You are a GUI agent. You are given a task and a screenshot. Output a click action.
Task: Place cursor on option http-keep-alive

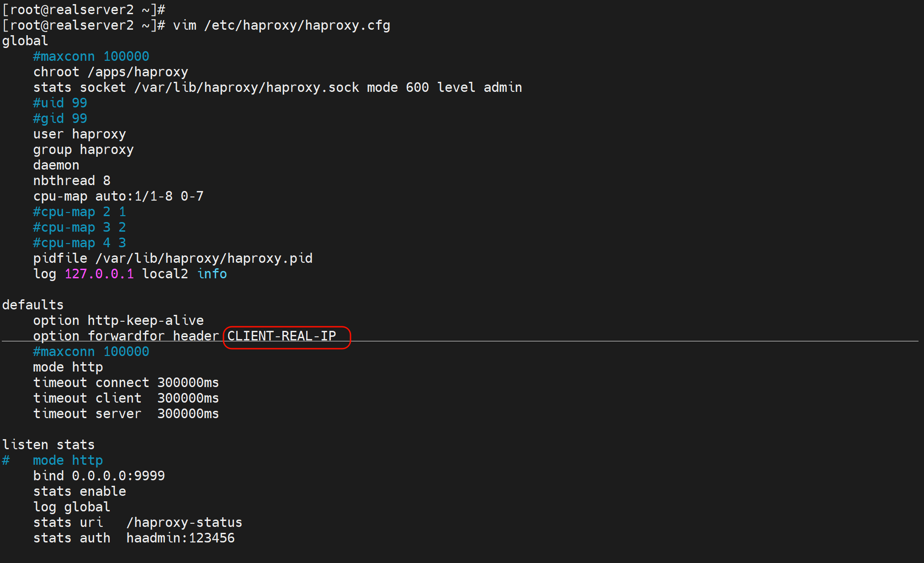tap(118, 321)
